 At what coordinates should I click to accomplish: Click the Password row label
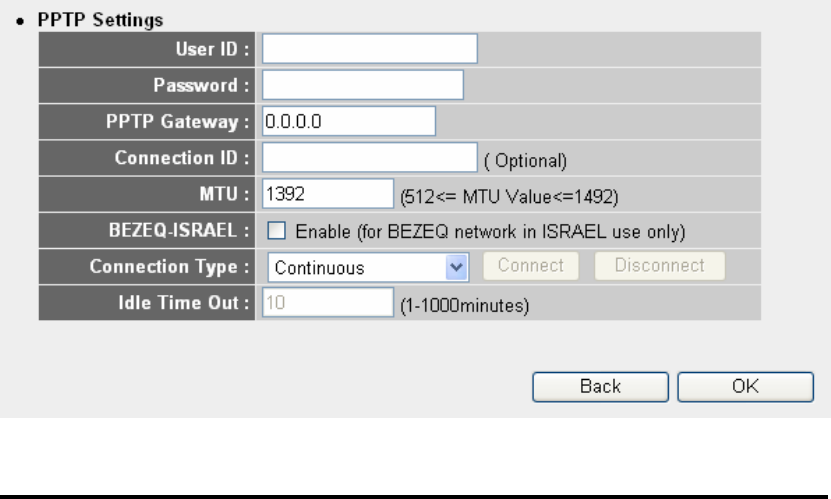[209, 85]
